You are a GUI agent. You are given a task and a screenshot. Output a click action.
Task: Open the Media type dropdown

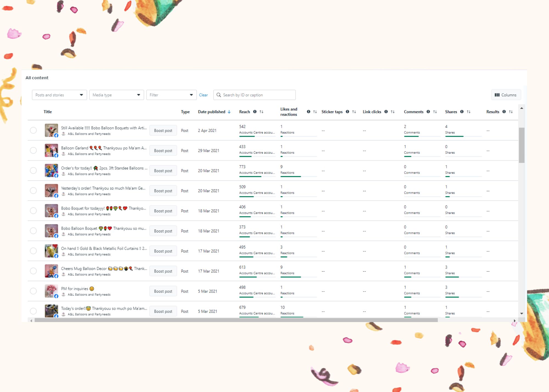116,95
